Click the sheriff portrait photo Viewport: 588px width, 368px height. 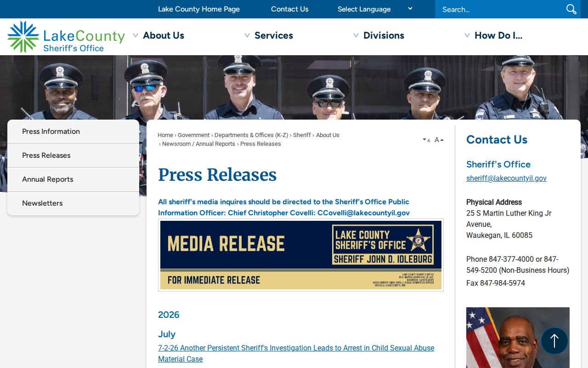click(x=518, y=338)
